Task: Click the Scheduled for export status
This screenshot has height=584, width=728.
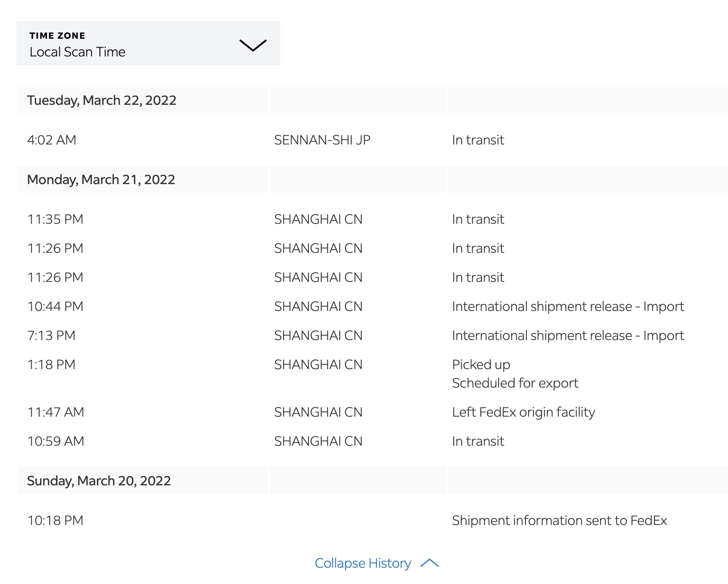Action: 515,383
